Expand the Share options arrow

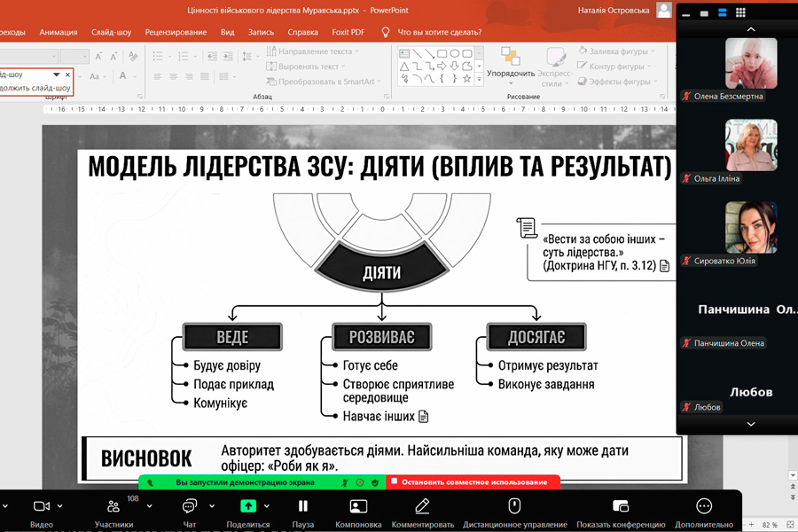coord(267,506)
